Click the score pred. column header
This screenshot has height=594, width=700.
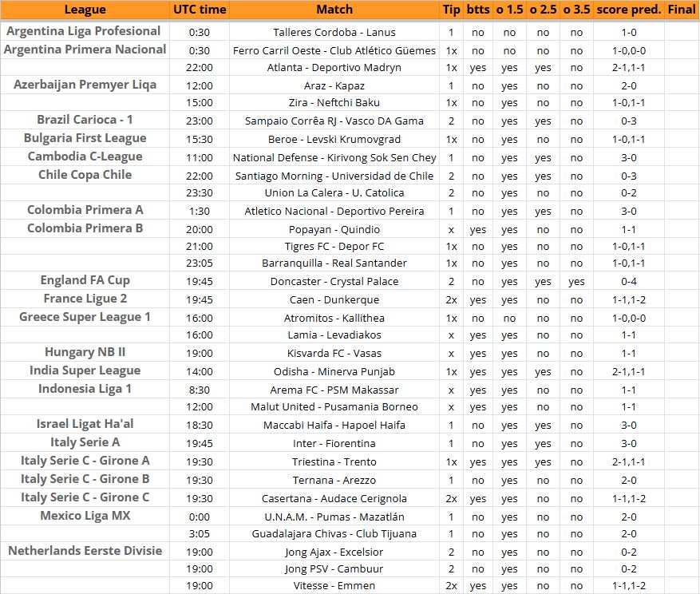click(x=629, y=10)
